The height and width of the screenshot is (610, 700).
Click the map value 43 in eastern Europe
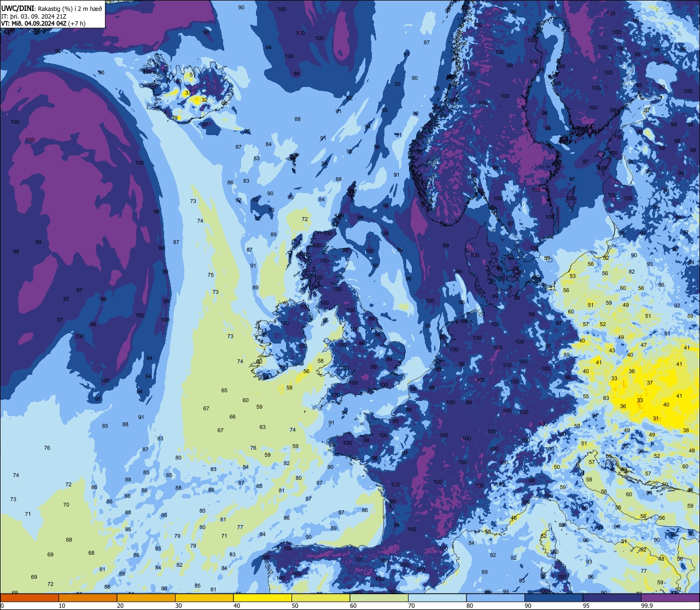[x=612, y=350]
